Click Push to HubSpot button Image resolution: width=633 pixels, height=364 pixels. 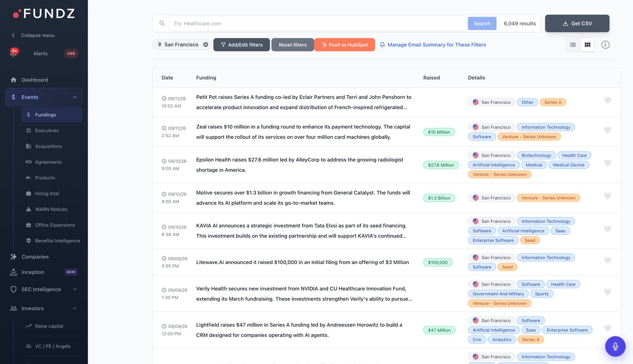(344, 45)
